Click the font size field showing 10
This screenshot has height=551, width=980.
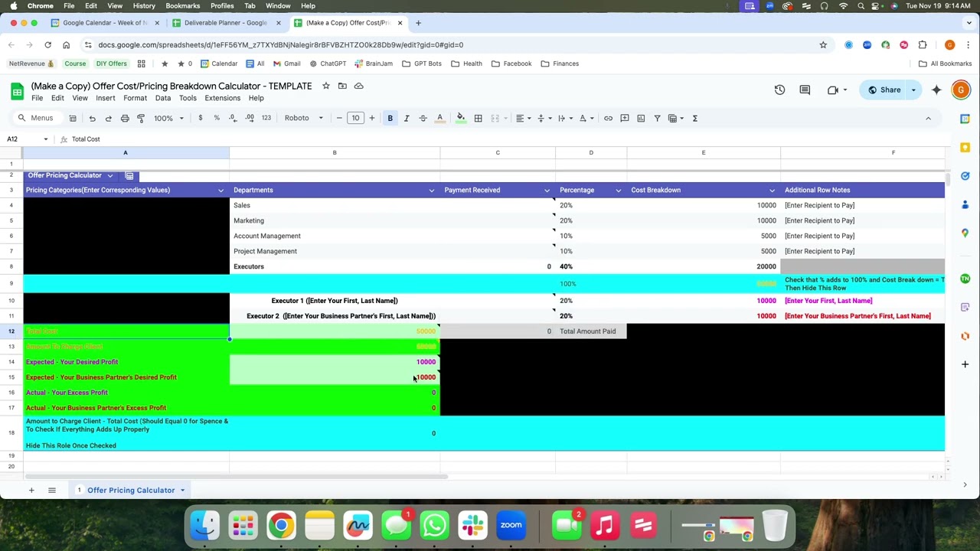(x=355, y=118)
